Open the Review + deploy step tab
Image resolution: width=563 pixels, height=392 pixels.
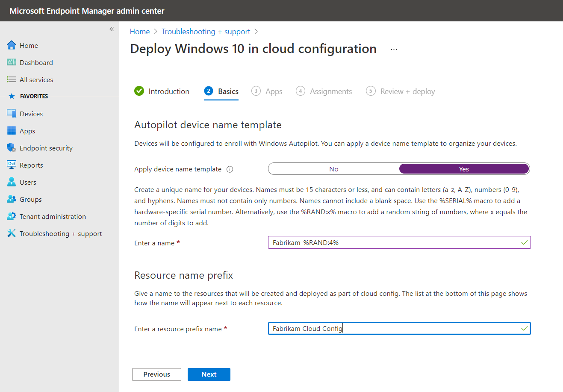pos(401,91)
